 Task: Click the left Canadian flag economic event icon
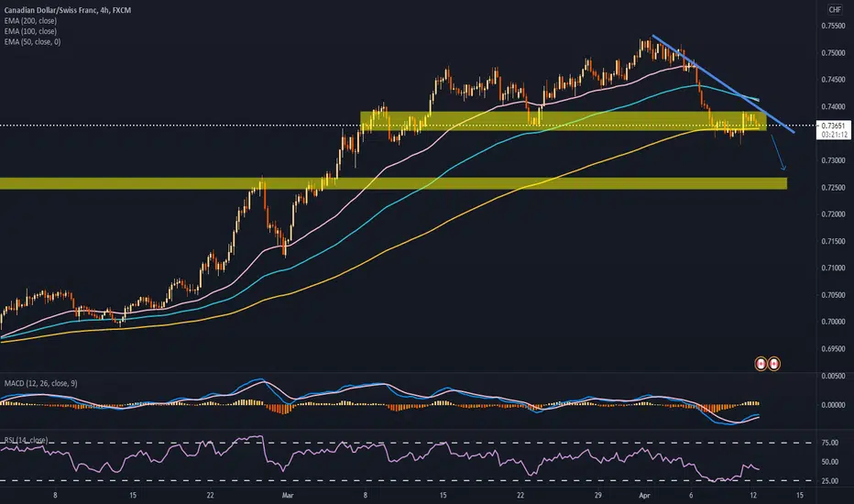pos(761,364)
